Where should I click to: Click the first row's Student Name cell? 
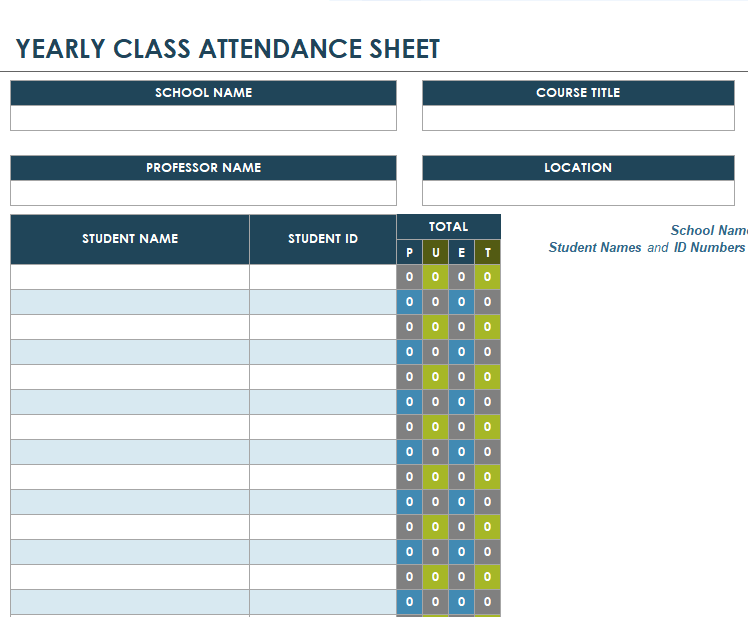click(x=130, y=277)
